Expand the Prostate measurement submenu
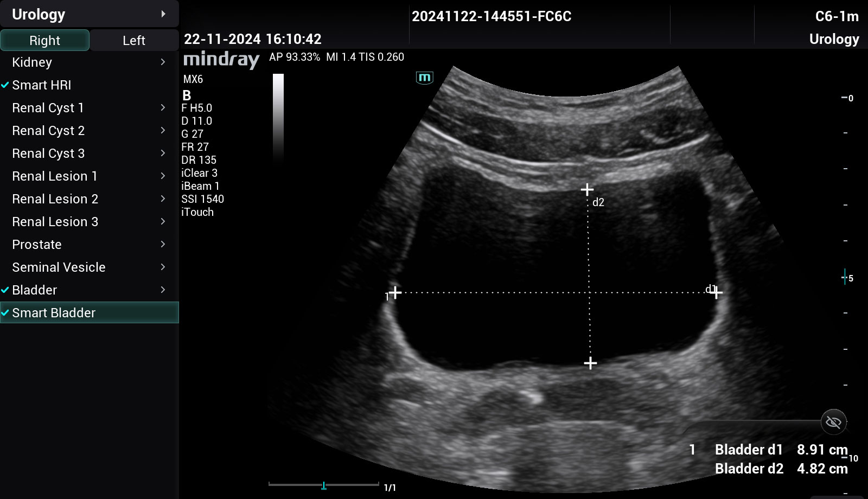The height and width of the screenshot is (499, 868). (x=162, y=245)
